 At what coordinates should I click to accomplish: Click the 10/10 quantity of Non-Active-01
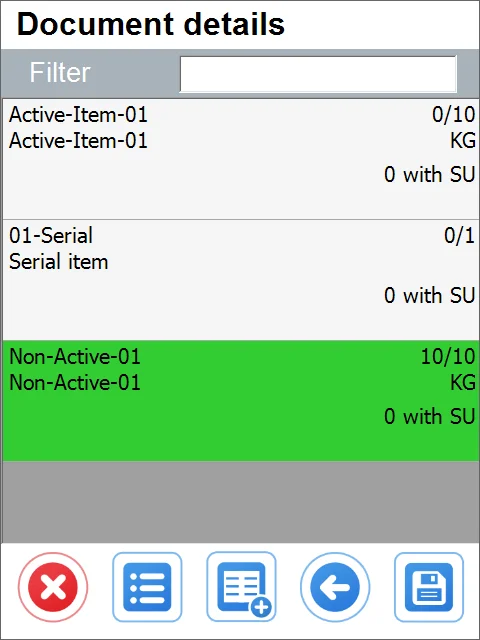(x=448, y=356)
